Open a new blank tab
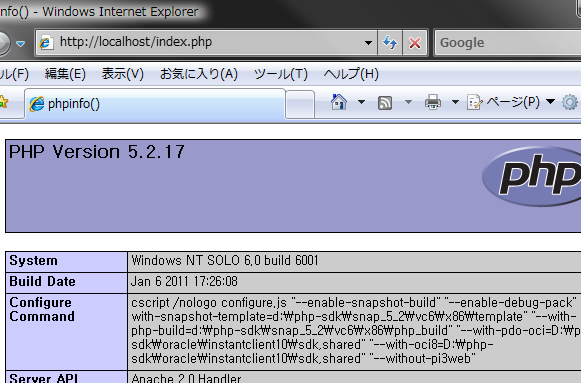The height and width of the screenshot is (383, 581). click(x=300, y=104)
